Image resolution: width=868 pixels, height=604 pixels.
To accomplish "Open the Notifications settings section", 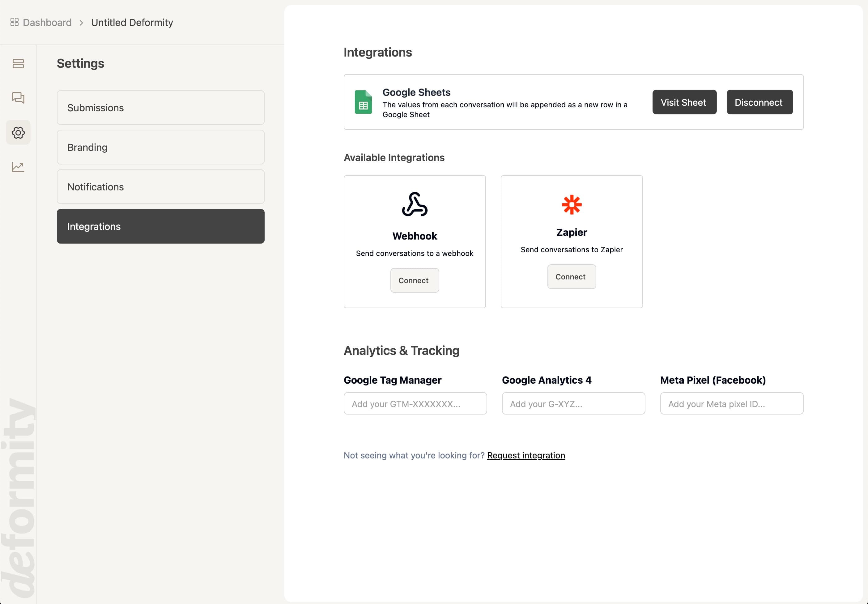I will [160, 187].
